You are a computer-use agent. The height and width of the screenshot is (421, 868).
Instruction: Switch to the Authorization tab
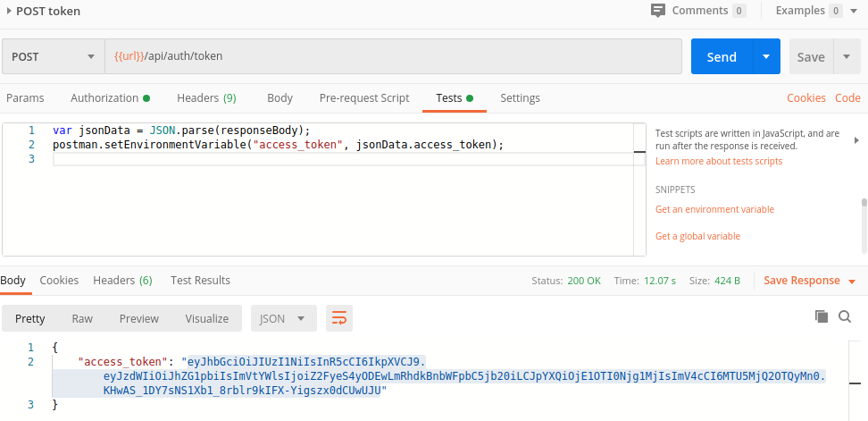110,98
